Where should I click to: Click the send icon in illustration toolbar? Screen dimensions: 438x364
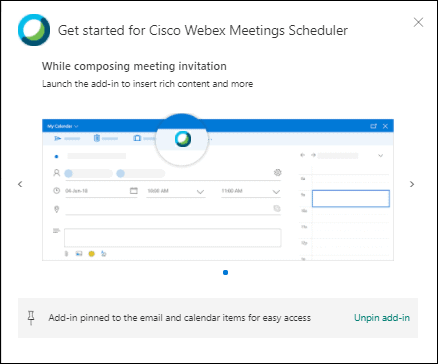pyautogui.click(x=58, y=138)
